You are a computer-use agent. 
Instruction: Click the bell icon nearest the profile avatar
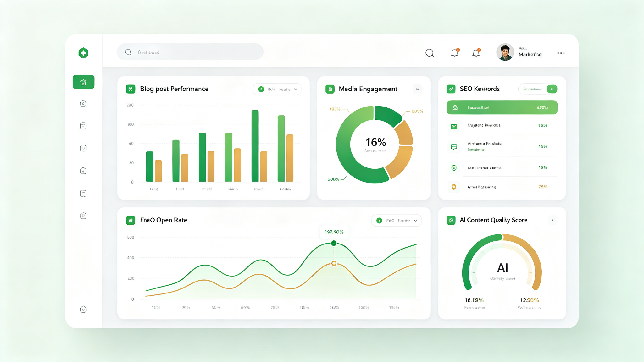(476, 53)
